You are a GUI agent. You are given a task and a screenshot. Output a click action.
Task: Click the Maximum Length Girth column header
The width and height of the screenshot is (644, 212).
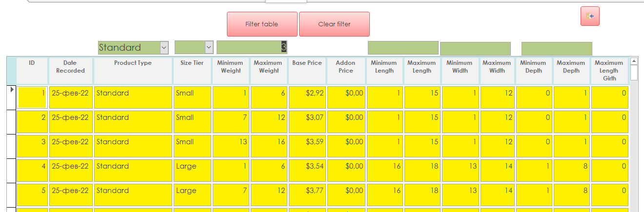coord(609,71)
